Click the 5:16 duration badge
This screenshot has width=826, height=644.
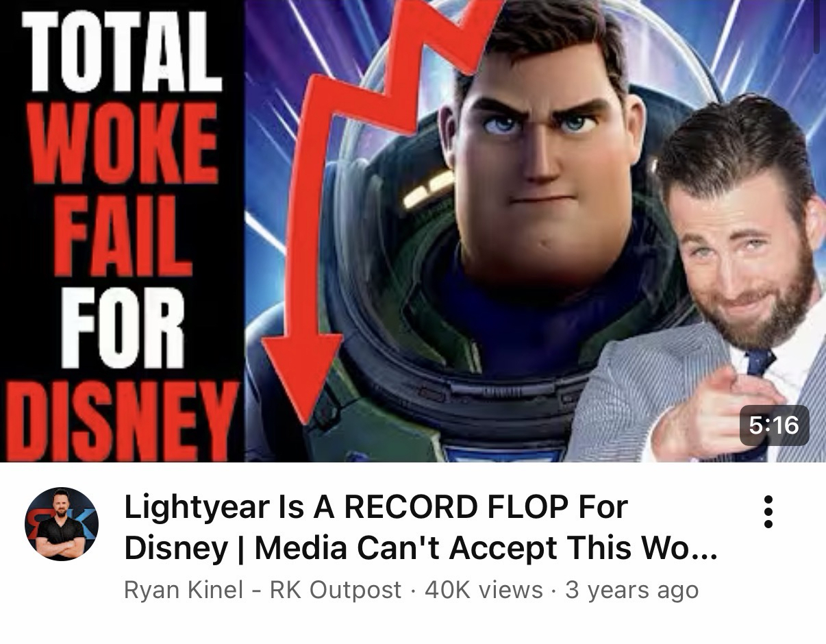(774, 425)
